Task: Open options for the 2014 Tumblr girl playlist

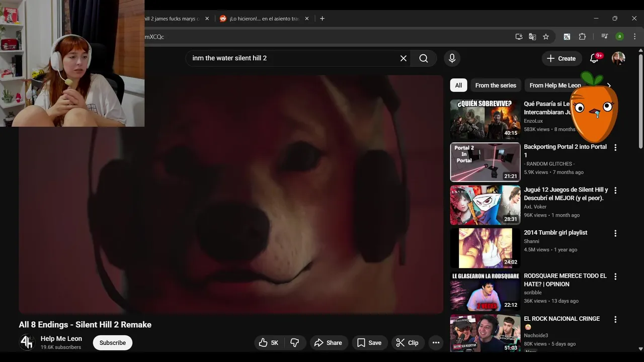Action: pyautogui.click(x=615, y=233)
